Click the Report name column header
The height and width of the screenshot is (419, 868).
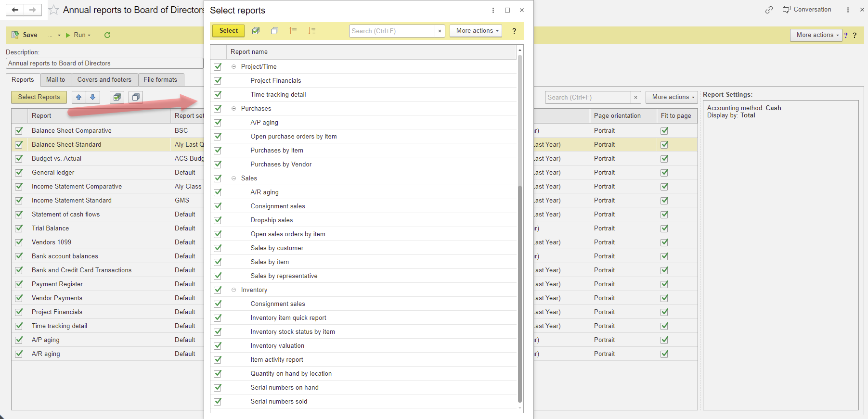pos(372,52)
